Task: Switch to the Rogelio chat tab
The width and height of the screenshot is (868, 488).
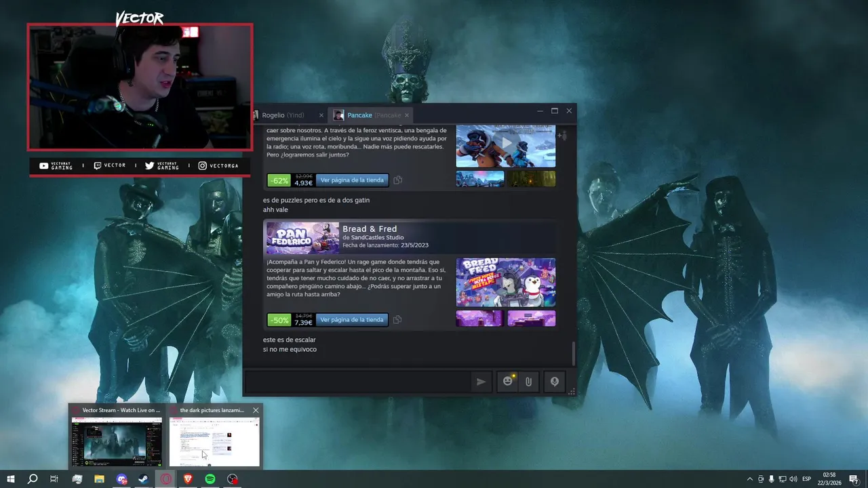Action: 283,115
